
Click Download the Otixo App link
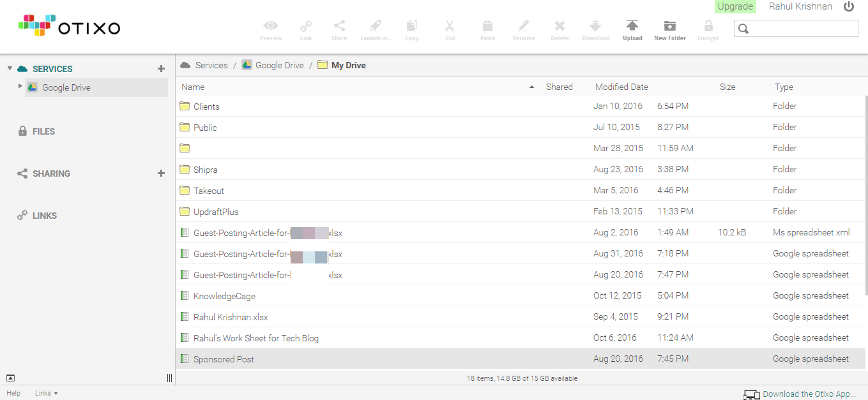click(809, 394)
